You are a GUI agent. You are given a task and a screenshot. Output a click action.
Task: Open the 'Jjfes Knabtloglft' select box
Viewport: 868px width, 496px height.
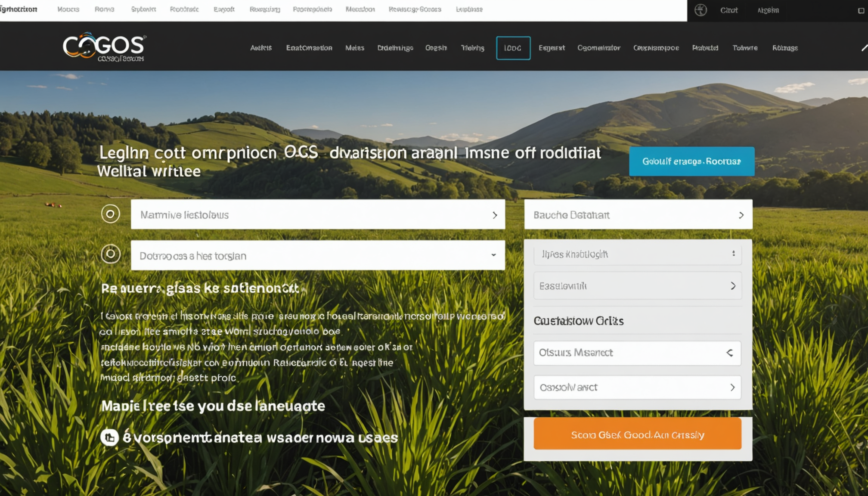637,254
